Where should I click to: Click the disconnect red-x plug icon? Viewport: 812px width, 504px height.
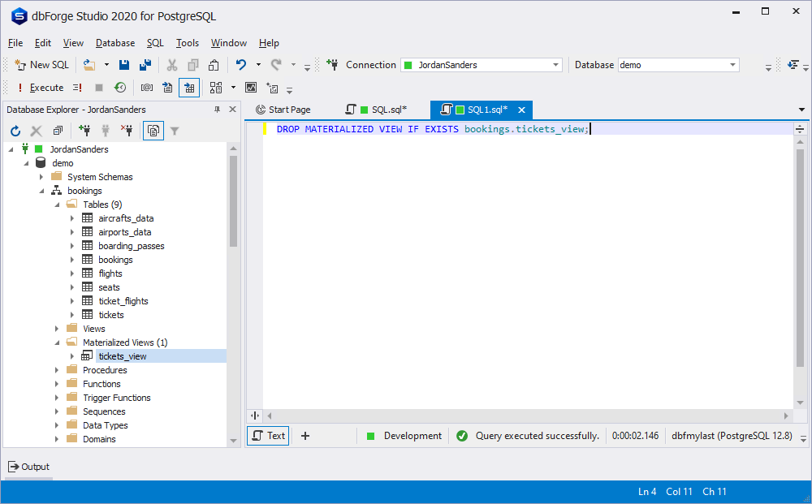[127, 131]
